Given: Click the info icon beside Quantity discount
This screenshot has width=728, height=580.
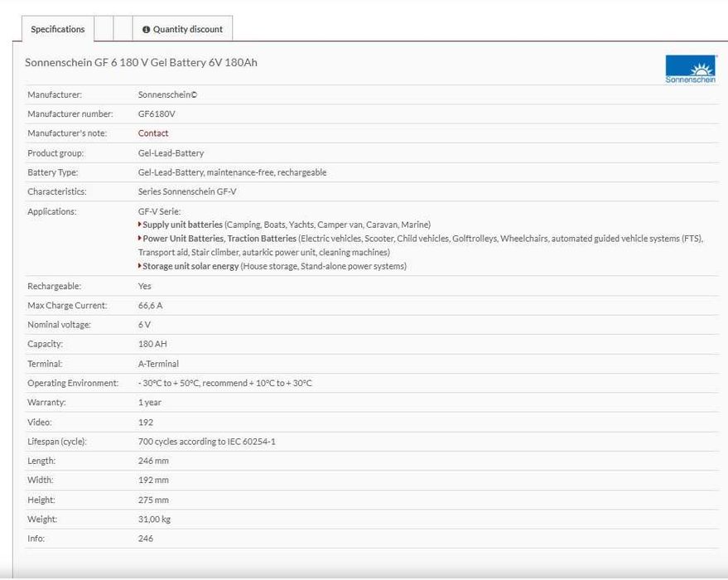Looking at the screenshot, I should pyautogui.click(x=146, y=30).
